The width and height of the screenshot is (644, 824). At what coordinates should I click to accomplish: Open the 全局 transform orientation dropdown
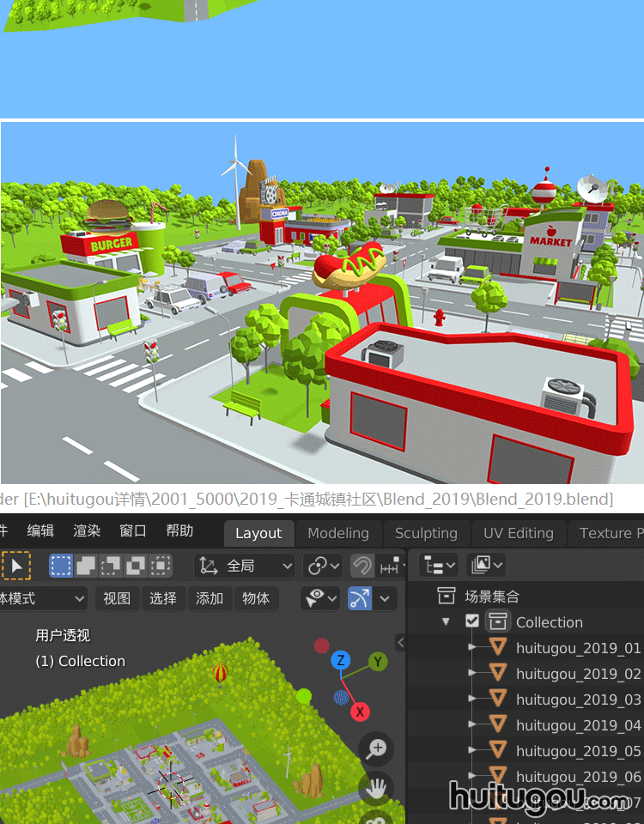pyautogui.click(x=246, y=566)
